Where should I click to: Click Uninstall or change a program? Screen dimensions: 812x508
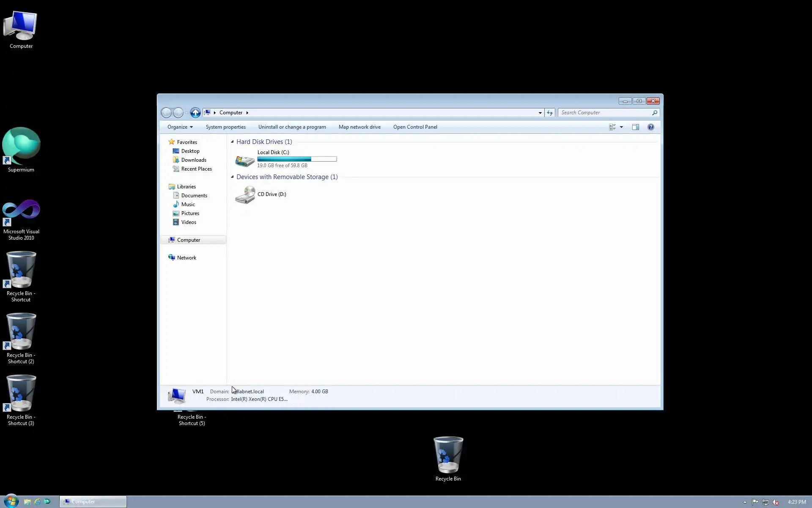click(292, 127)
